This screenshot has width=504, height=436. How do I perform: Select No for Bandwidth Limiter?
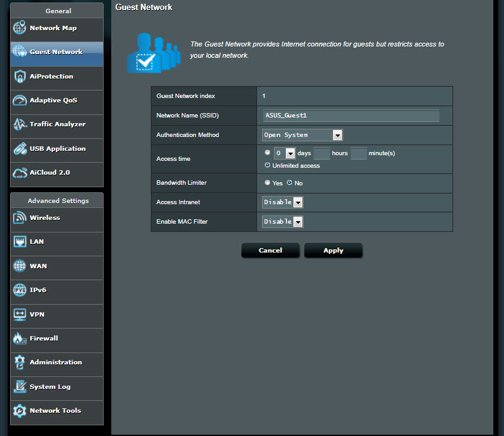(289, 182)
